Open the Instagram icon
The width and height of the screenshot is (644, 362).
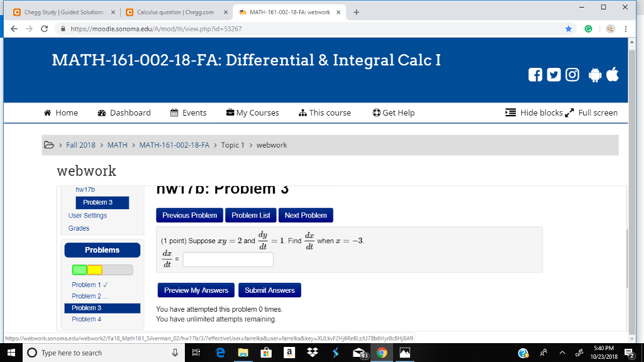(x=571, y=75)
